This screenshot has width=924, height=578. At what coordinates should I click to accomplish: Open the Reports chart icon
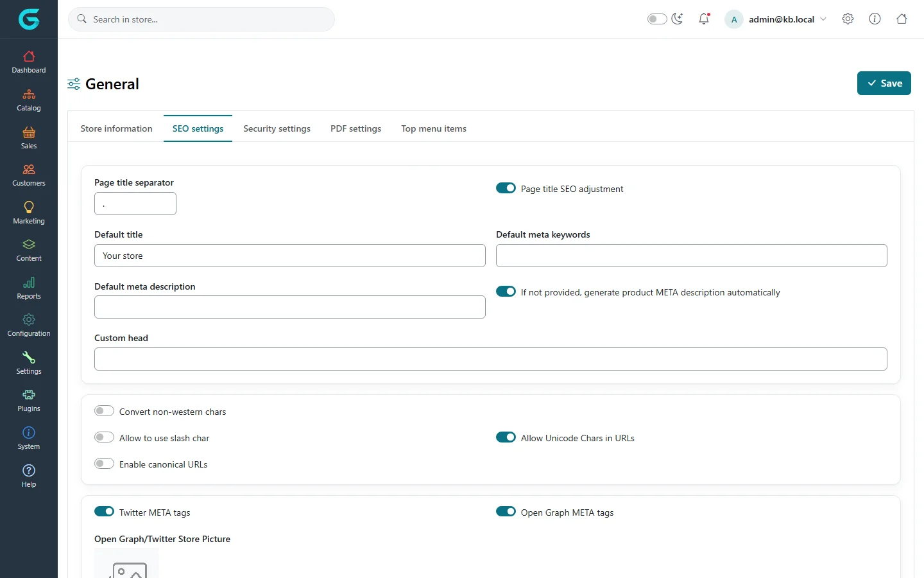29,283
